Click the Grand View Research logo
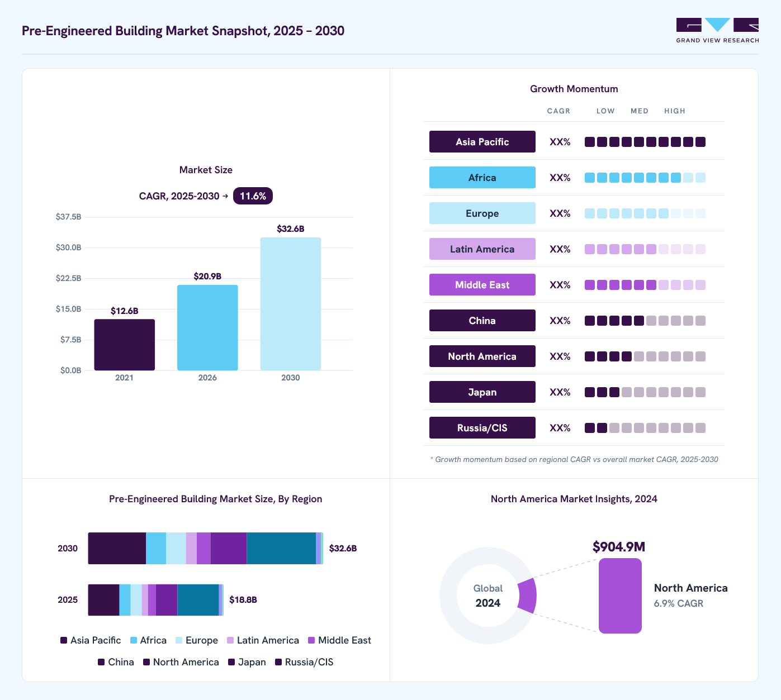The height and width of the screenshot is (700, 781). pyautogui.click(x=717, y=30)
